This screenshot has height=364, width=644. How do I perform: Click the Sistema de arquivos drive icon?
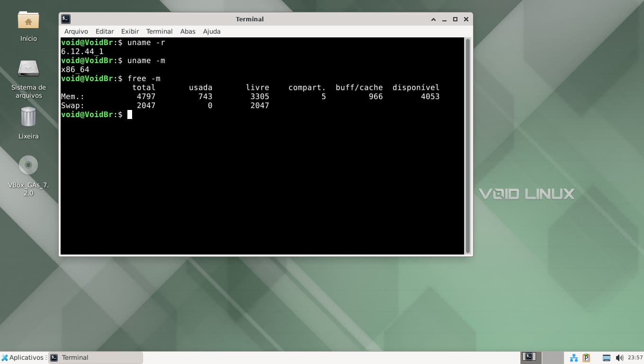point(28,69)
